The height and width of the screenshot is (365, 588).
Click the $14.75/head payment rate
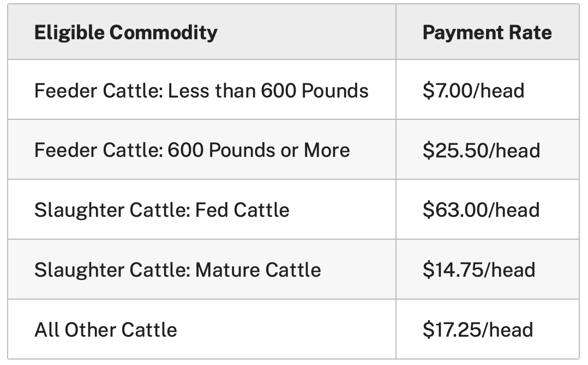(478, 270)
